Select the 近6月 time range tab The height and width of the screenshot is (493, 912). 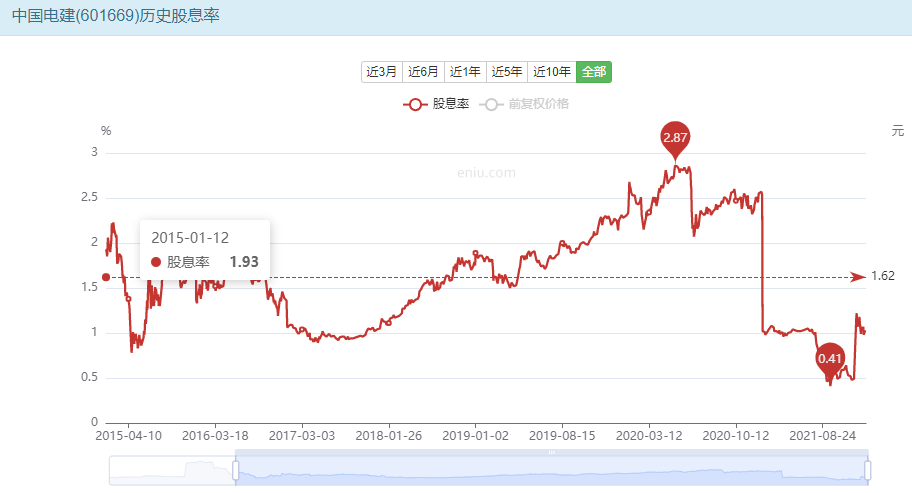pos(423,72)
